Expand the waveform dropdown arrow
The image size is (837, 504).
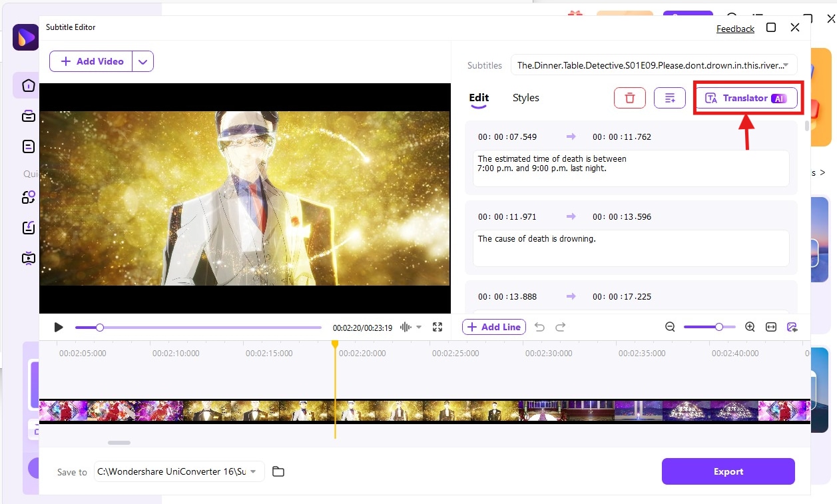pyautogui.click(x=419, y=327)
